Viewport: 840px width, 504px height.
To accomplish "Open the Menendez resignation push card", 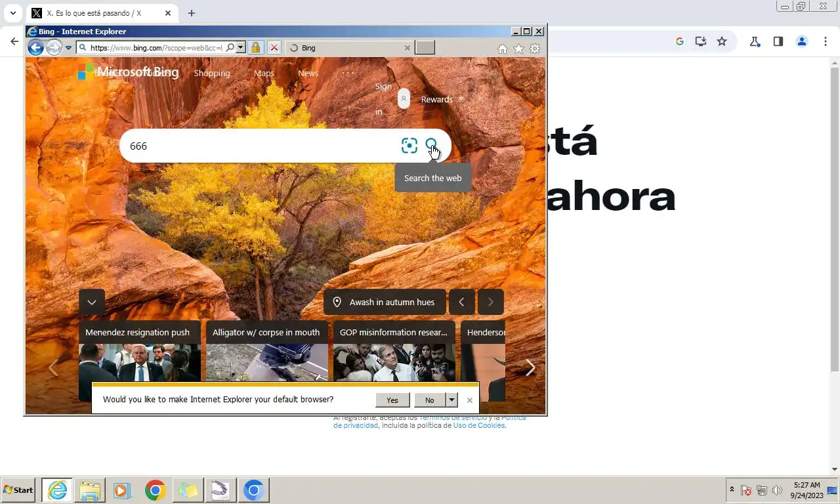I will 140,350.
